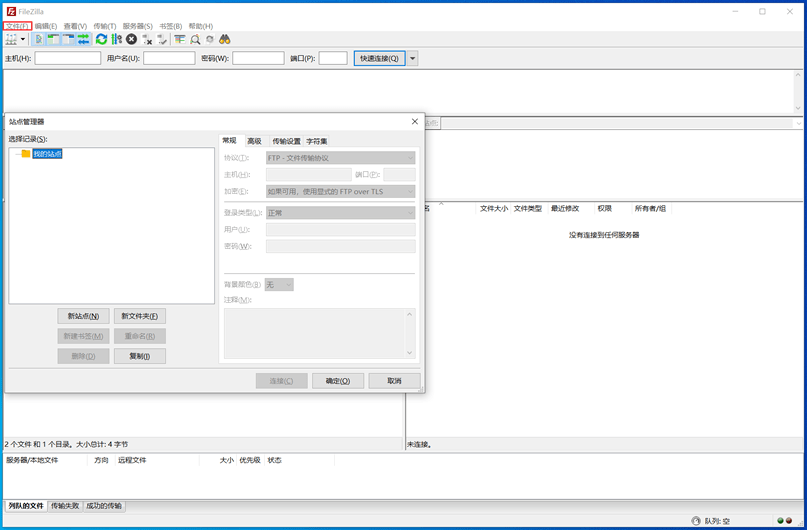
Task: Switch to the 高级 tab
Action: pos(254,141)
